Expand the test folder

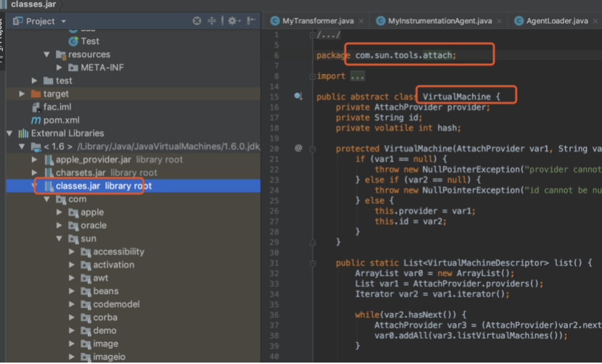coord(34,80)
